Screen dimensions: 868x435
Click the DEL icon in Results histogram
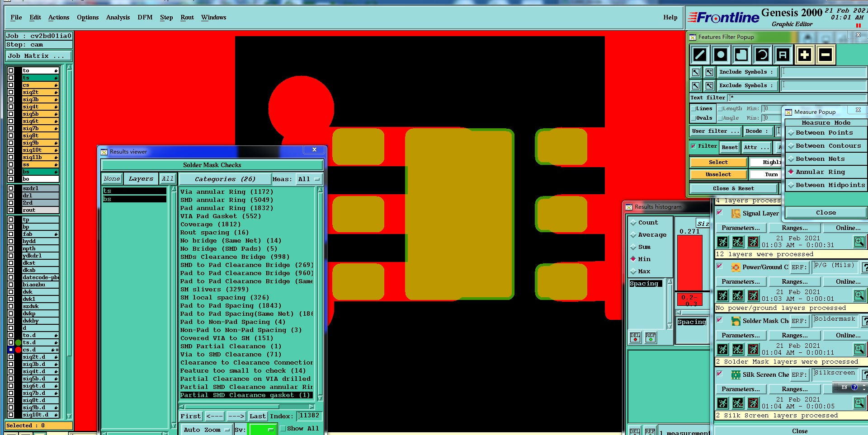635,337
